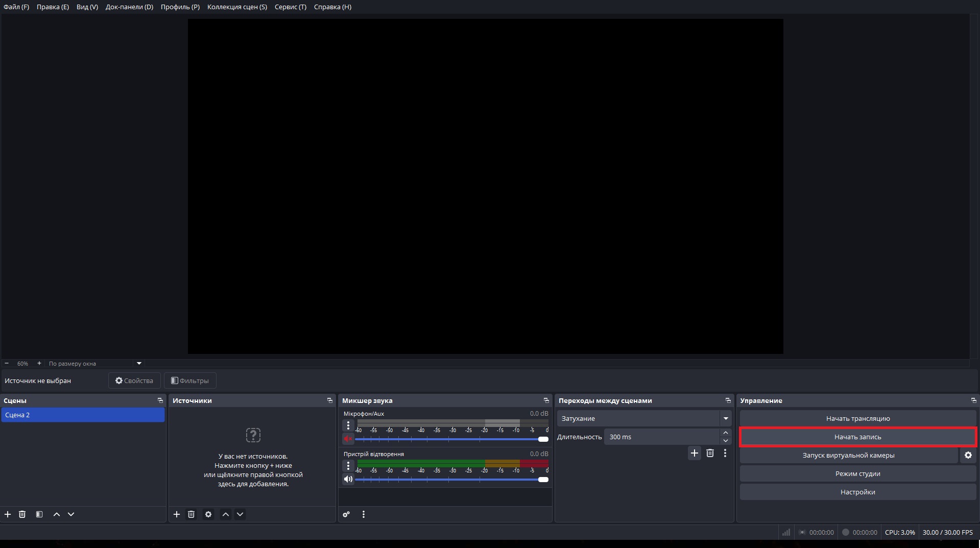
Task: Remove the transition with trash icon
Action: tap(710, 453)
